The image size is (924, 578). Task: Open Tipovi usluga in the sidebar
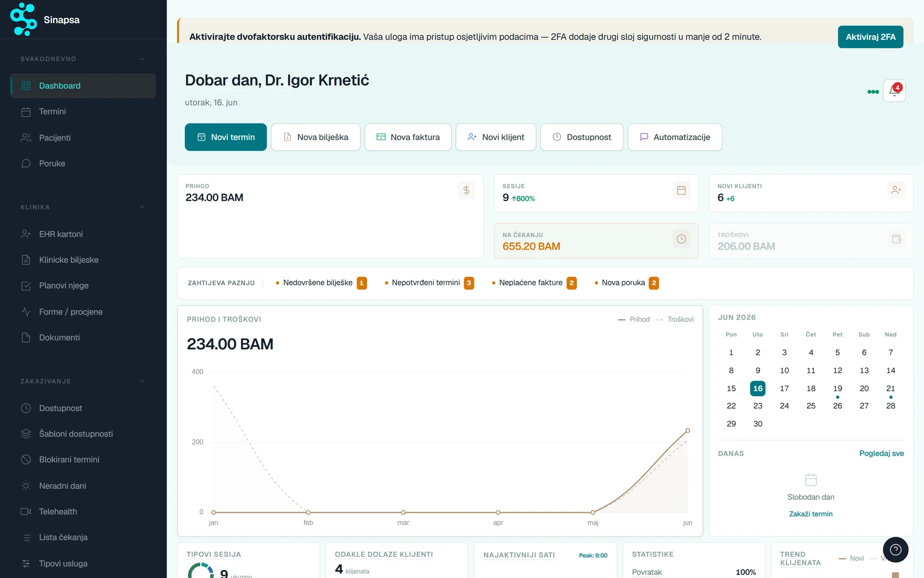point(83,563)
